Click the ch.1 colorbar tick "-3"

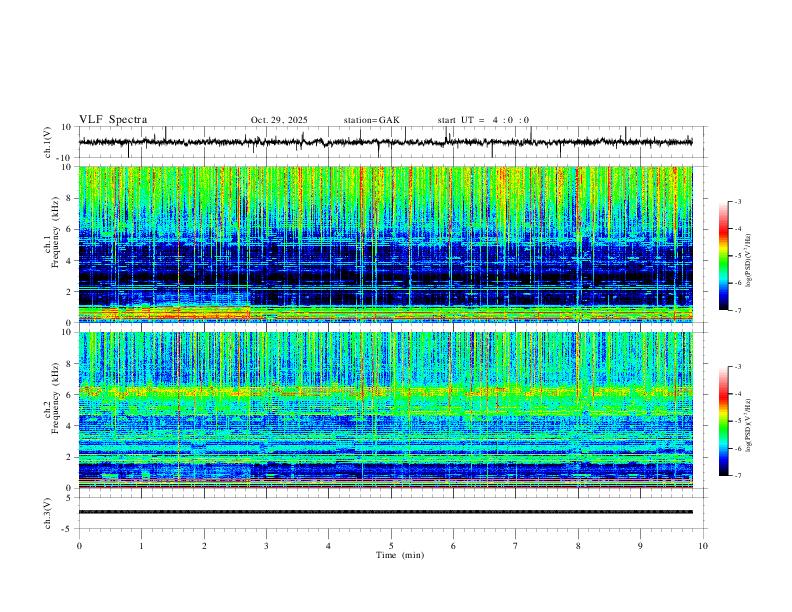(x=737, y=201)
